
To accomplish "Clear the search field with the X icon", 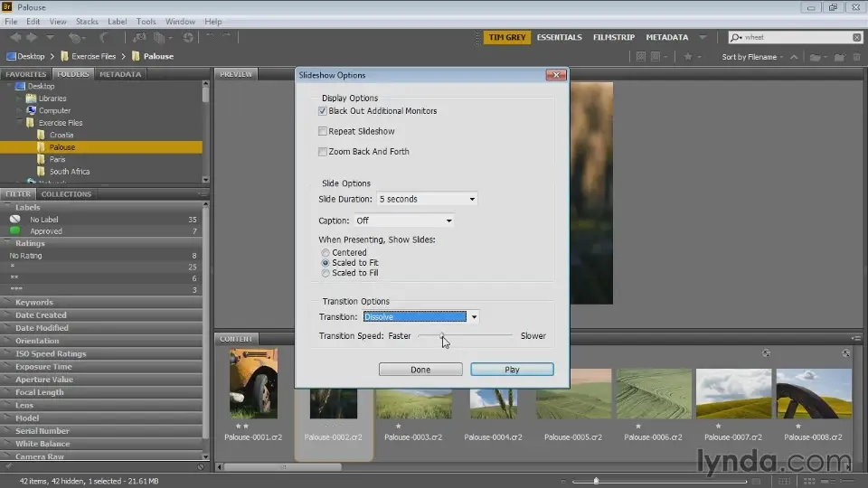I will pyautogui.click(x=856, y=38).
